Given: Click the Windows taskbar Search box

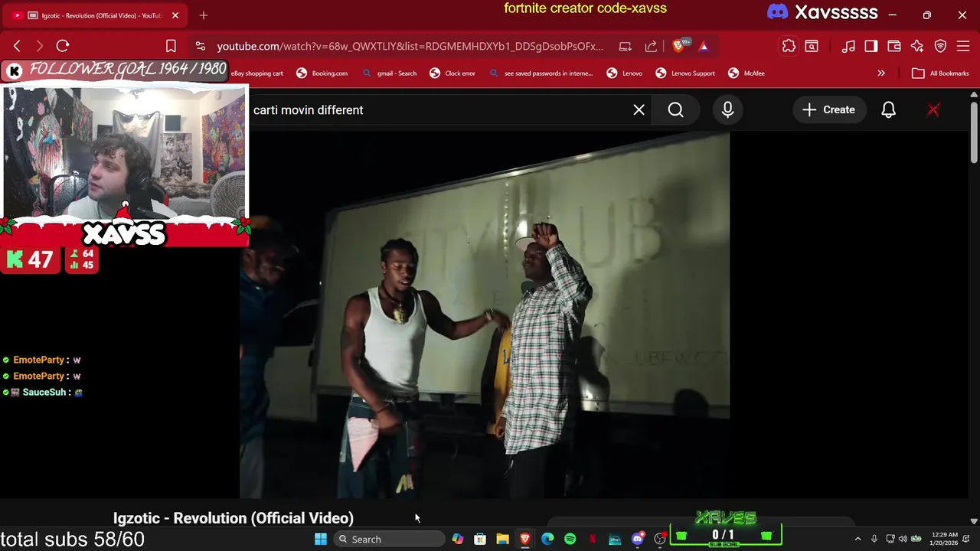Looking at the screenshot, I should point(389,540).
